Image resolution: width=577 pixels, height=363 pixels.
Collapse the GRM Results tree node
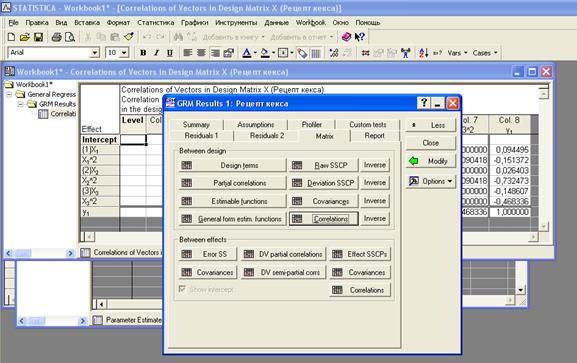point(21,104)
